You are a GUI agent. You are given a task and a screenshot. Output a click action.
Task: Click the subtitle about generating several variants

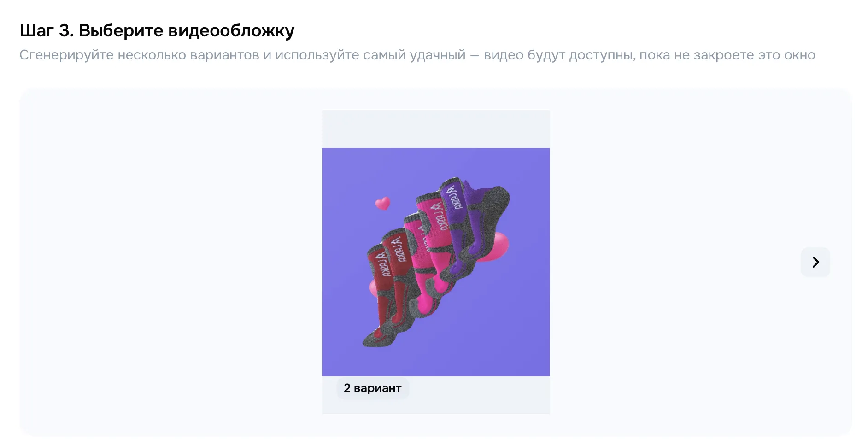(x=417, y=55)
